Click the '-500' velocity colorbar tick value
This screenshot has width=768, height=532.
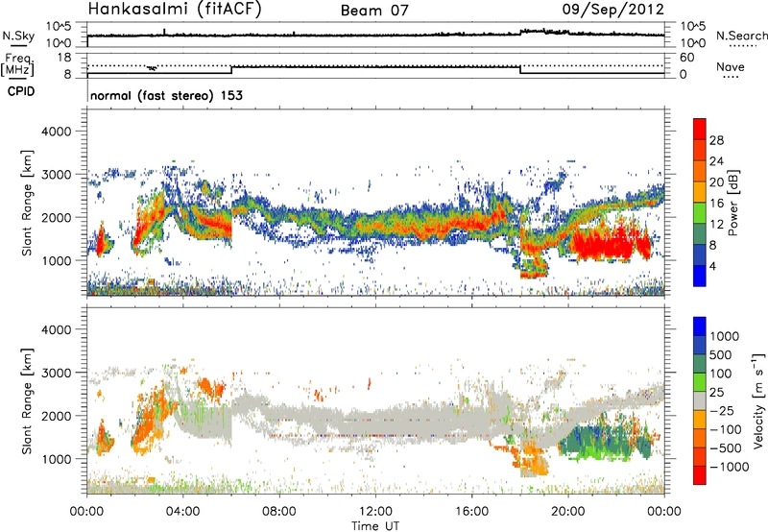[x=727, y=447]
